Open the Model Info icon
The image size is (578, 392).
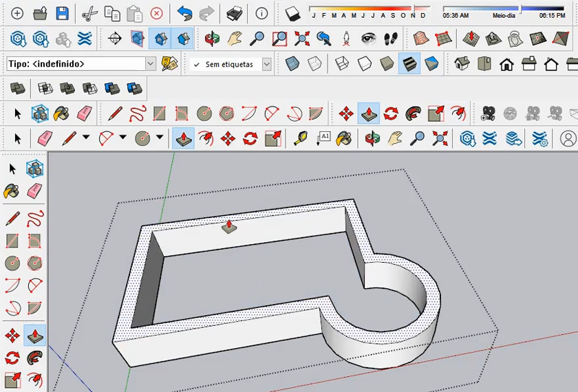pos(261,13)
